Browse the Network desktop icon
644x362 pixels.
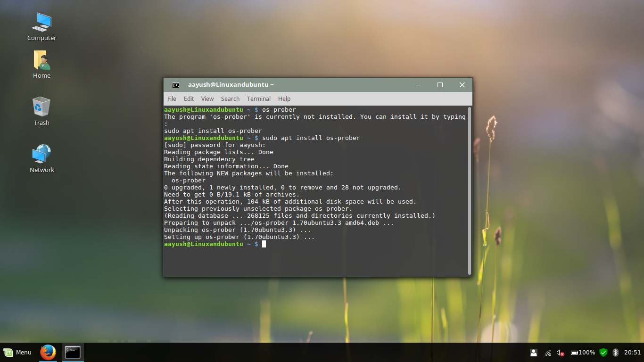[41, 156]
